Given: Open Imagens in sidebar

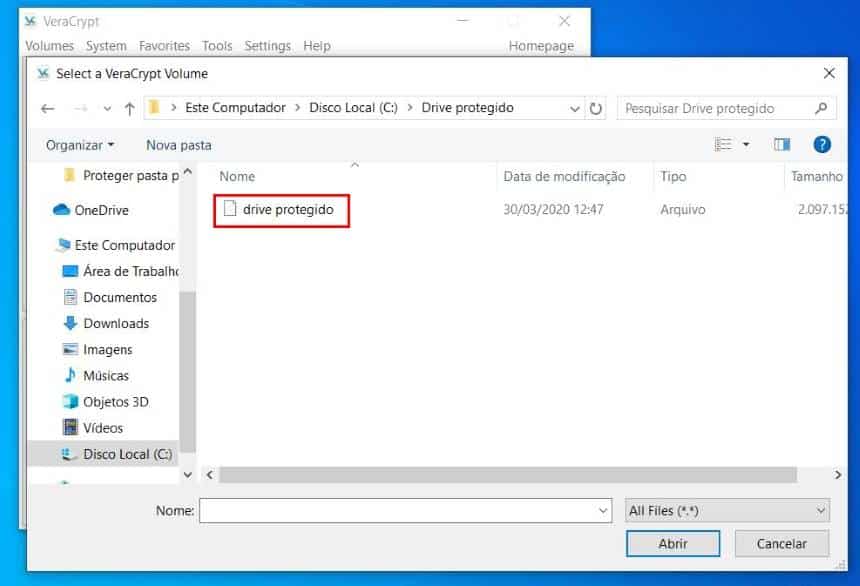Looking at the screenshot, I should (x=98, y=350).
